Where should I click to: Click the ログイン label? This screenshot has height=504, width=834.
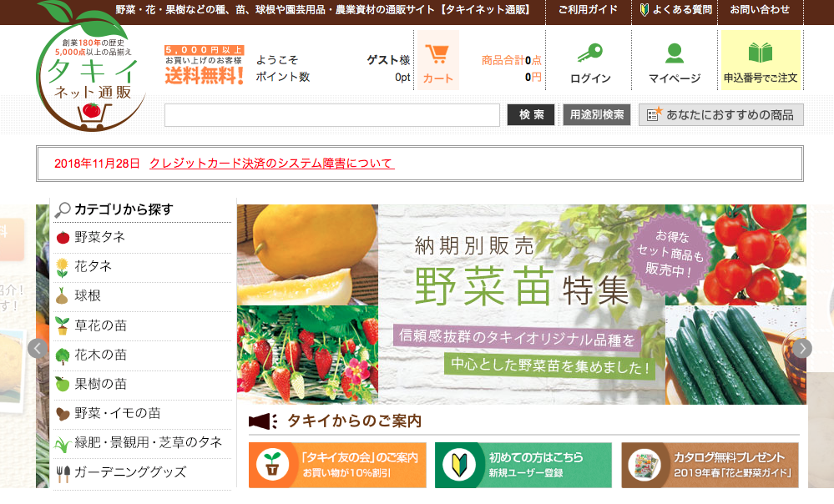[590, 78]
